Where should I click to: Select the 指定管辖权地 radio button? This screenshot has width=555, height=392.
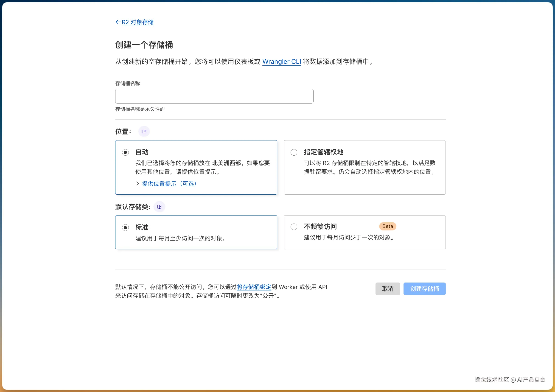click(x=294, y=152)
